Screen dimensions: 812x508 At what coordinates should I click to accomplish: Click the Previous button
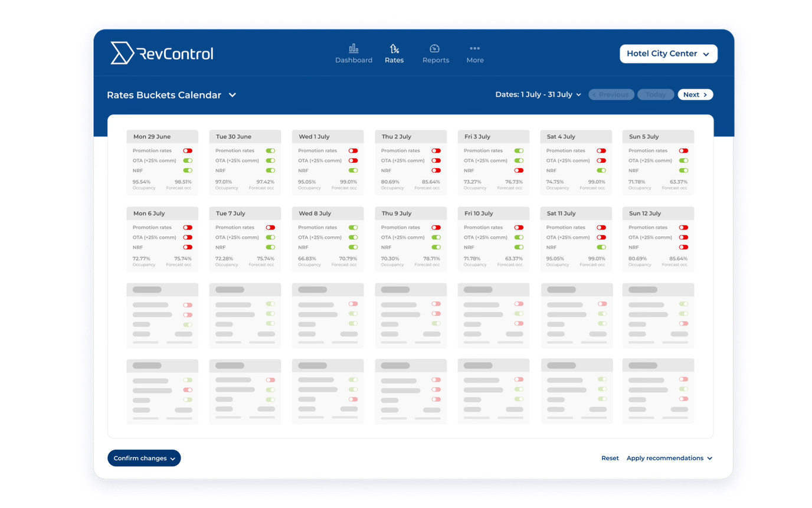tap(611, 94)
